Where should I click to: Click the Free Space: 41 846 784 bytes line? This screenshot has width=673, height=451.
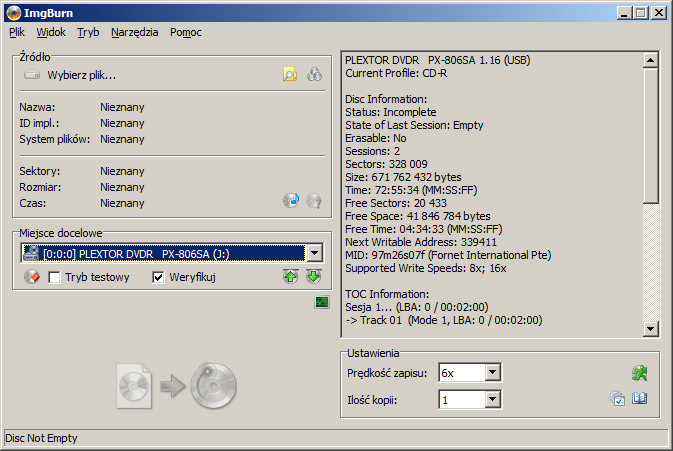[x=418, y=216]
